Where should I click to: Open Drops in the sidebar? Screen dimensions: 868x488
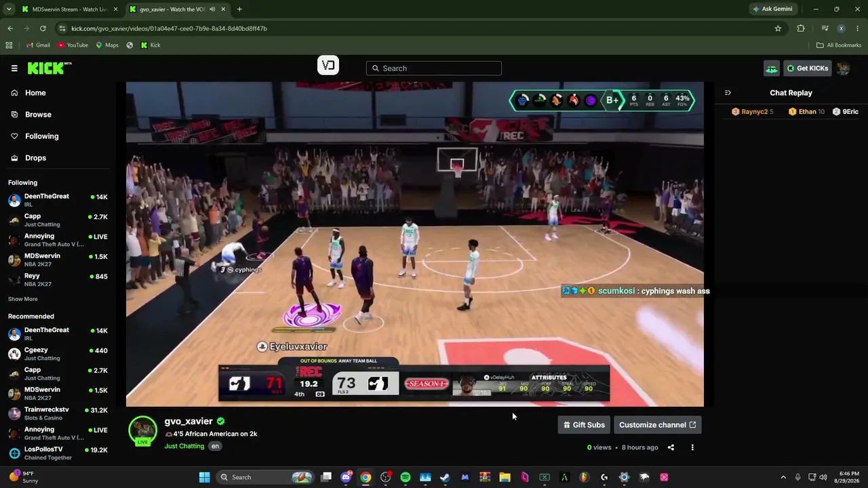pos(35,158)
